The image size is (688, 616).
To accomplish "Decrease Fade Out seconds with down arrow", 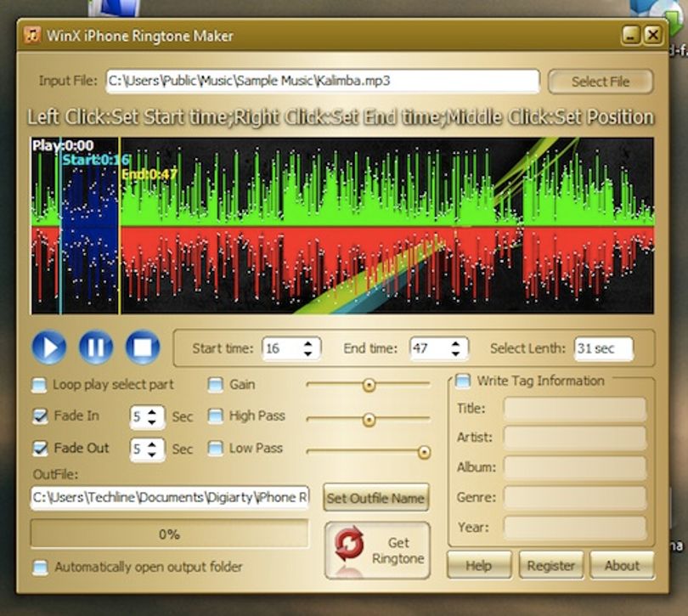I will 152,454.
